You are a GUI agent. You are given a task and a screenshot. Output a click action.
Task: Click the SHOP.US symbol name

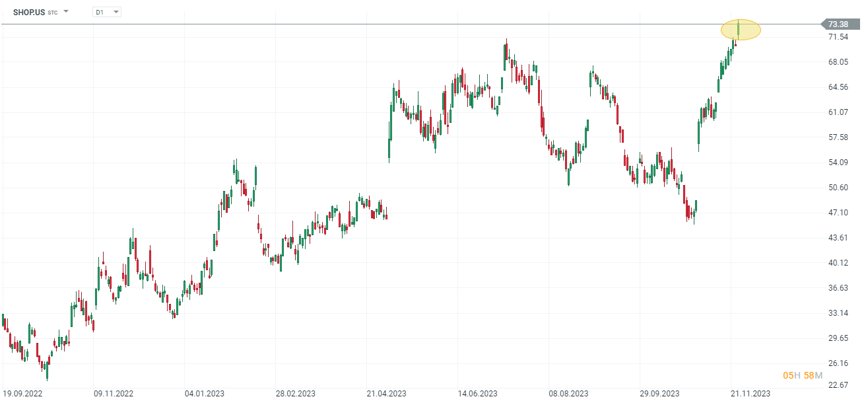click(x=29, y=12)
